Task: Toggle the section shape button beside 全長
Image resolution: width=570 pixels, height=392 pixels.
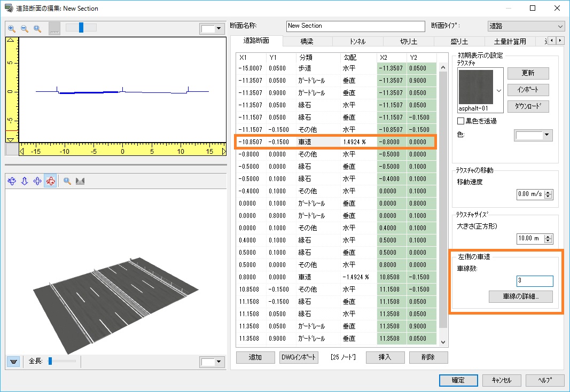Action: tap(14, 362)
